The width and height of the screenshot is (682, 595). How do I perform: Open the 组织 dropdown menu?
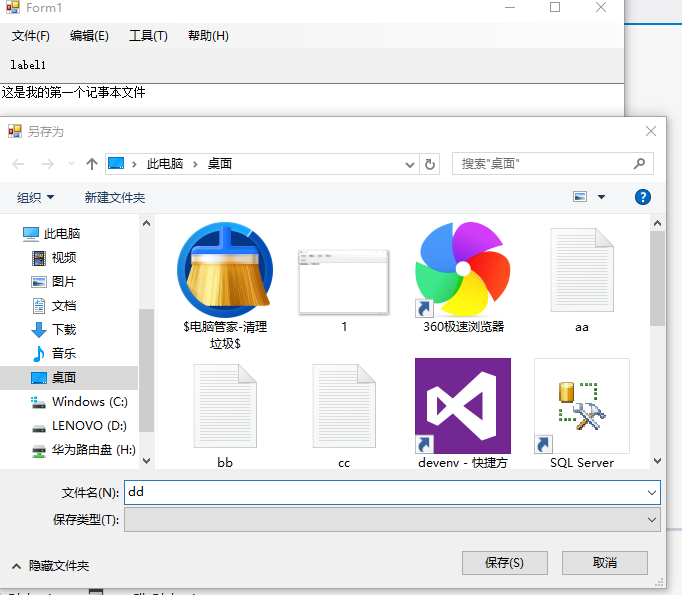[35, 197]
